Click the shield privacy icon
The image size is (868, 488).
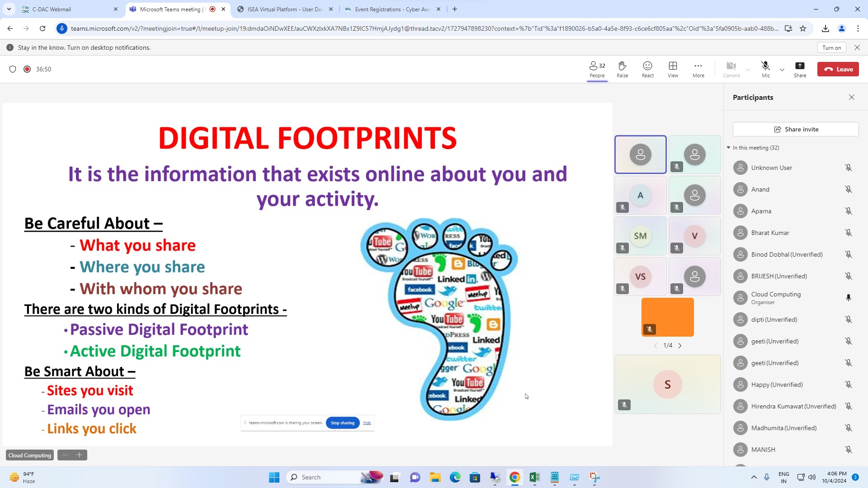tap(13, 69)
